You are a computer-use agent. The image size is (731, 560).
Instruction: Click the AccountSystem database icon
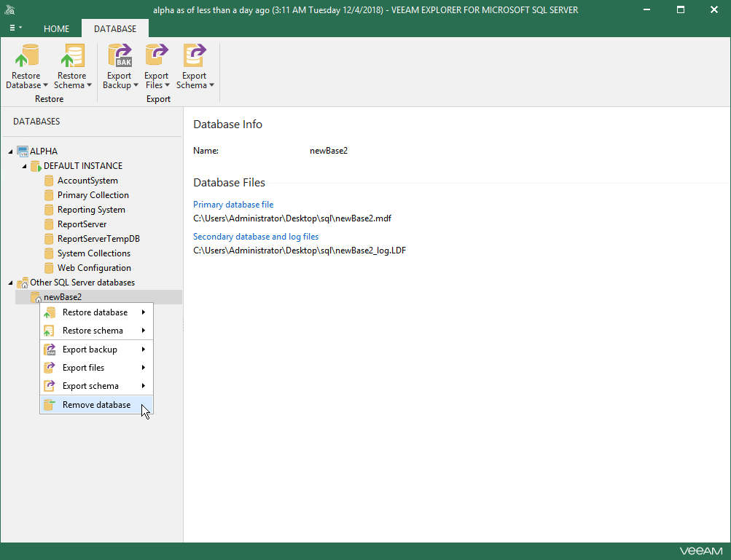pyautogui.click(x=49, y=181)
